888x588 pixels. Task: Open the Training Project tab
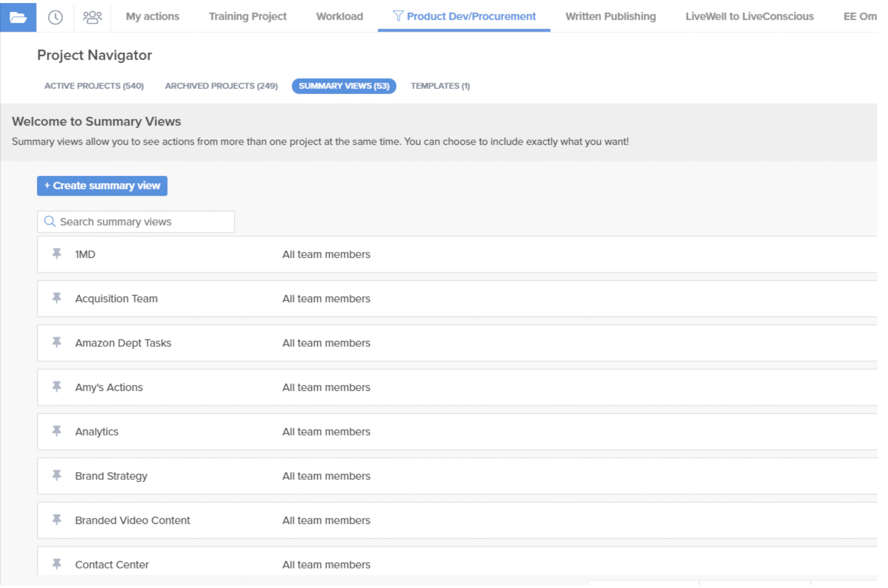(248, 17)
